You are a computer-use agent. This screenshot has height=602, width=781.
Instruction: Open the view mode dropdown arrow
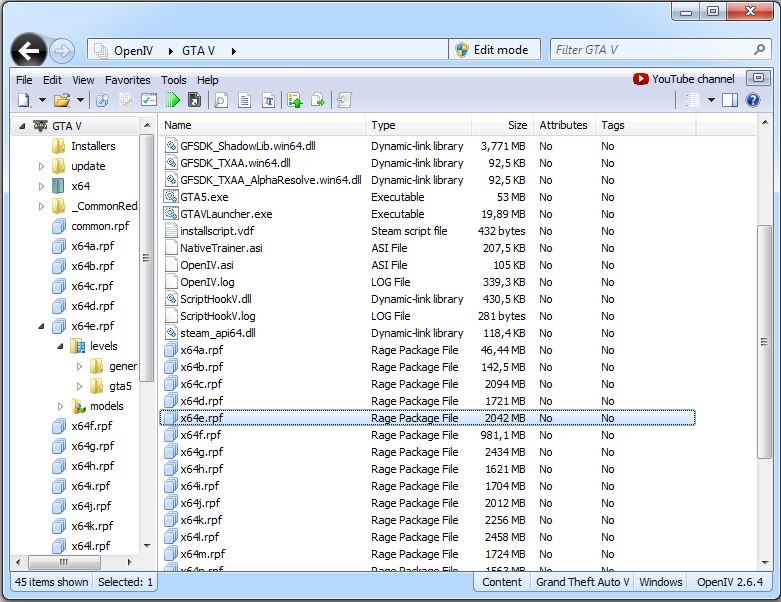[711, 100]
